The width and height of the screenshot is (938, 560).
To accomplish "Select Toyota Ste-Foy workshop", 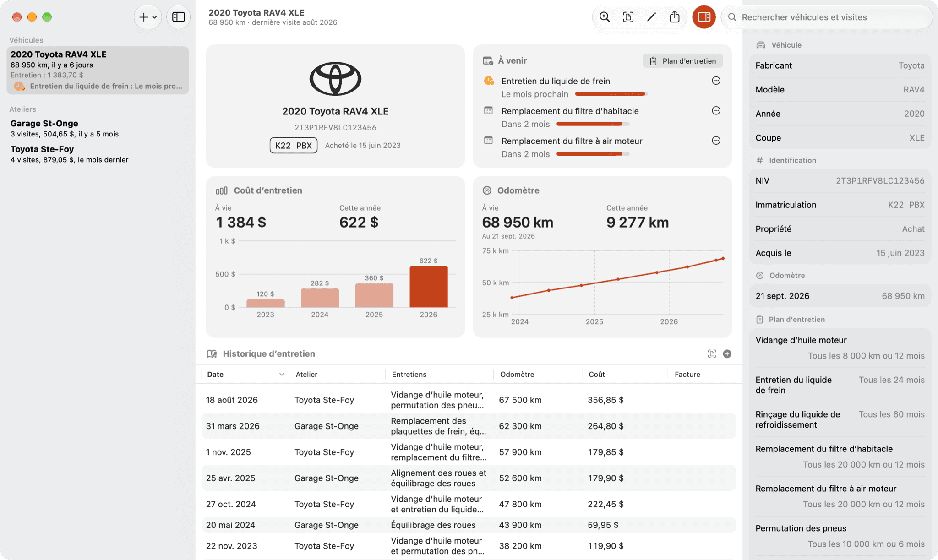I will 98,154.
